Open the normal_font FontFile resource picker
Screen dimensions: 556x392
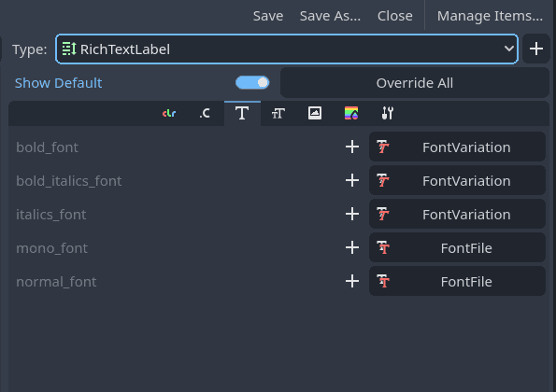click(x=457, y=282)
